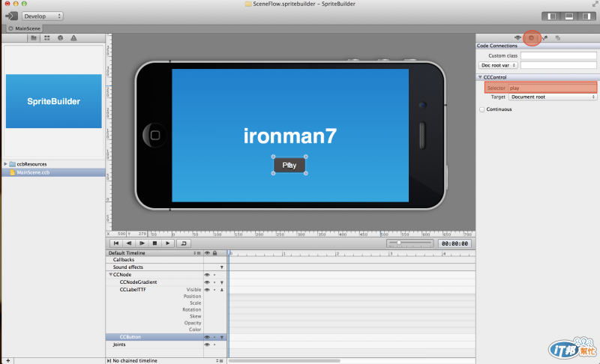The image size is (600, 364).
Task: Toggle the header lock icon for all nodes
Action: (214, 253)
